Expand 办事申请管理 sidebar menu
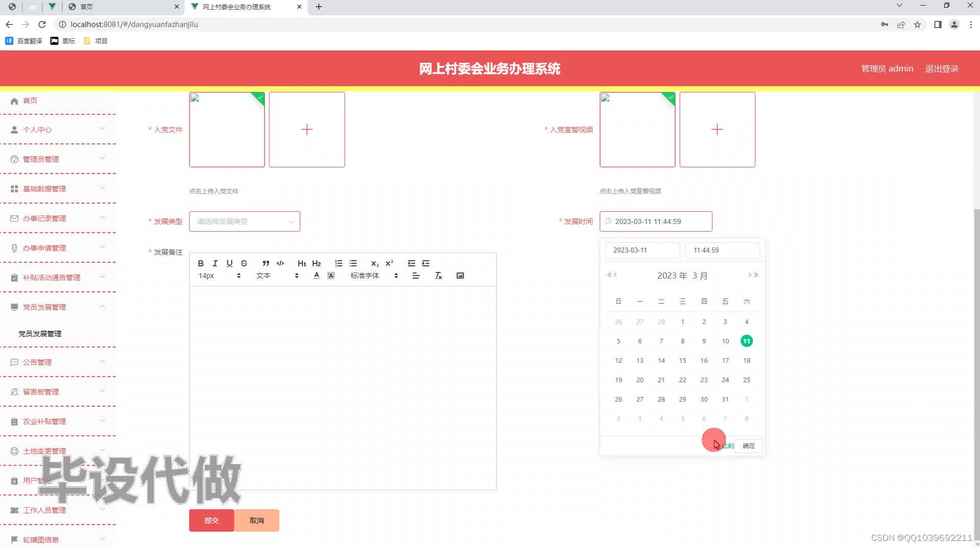This screenshot has height=547, width=980. (x=58, y=248)
